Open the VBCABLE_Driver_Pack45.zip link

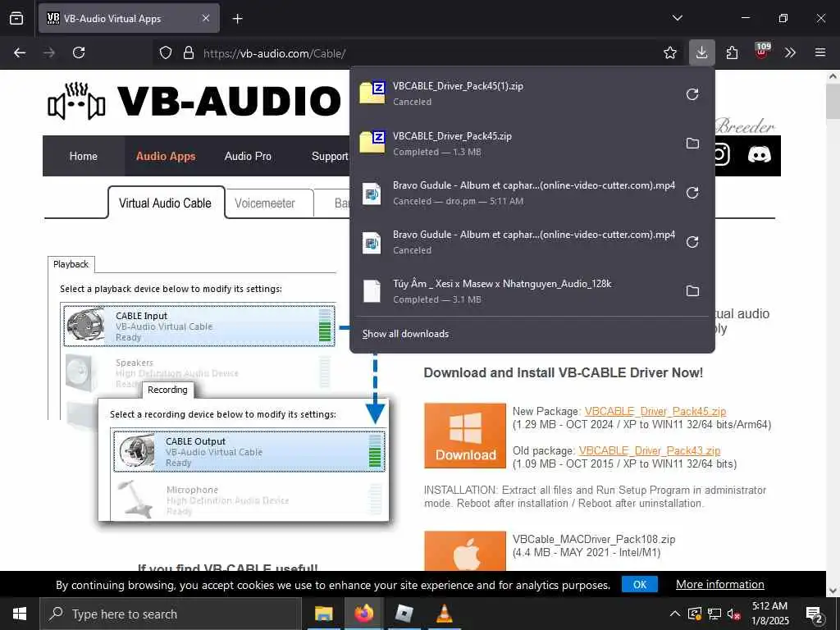pos(655,412)
